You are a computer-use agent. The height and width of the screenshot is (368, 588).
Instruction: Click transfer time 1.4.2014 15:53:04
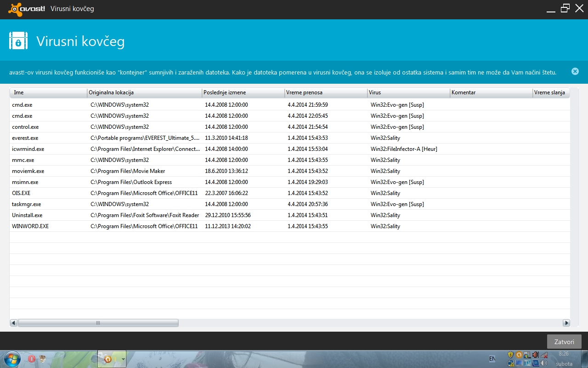[x=308, y=149]
